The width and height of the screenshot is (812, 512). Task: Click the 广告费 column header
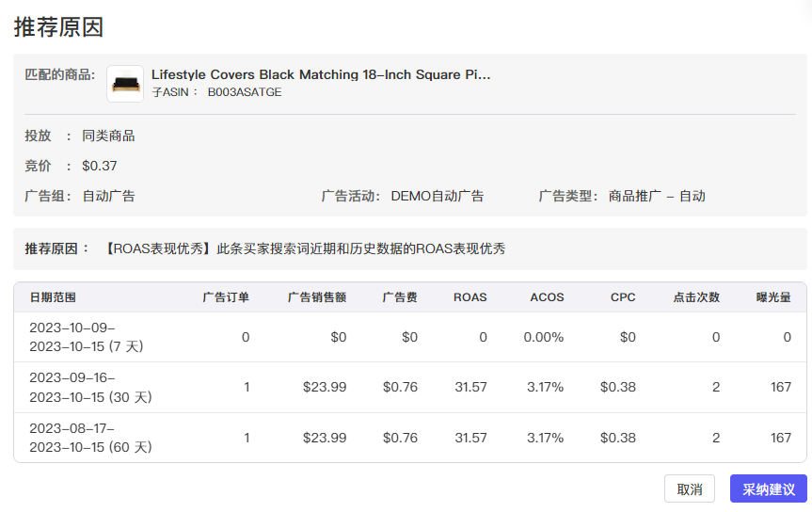tap(400, 297)
